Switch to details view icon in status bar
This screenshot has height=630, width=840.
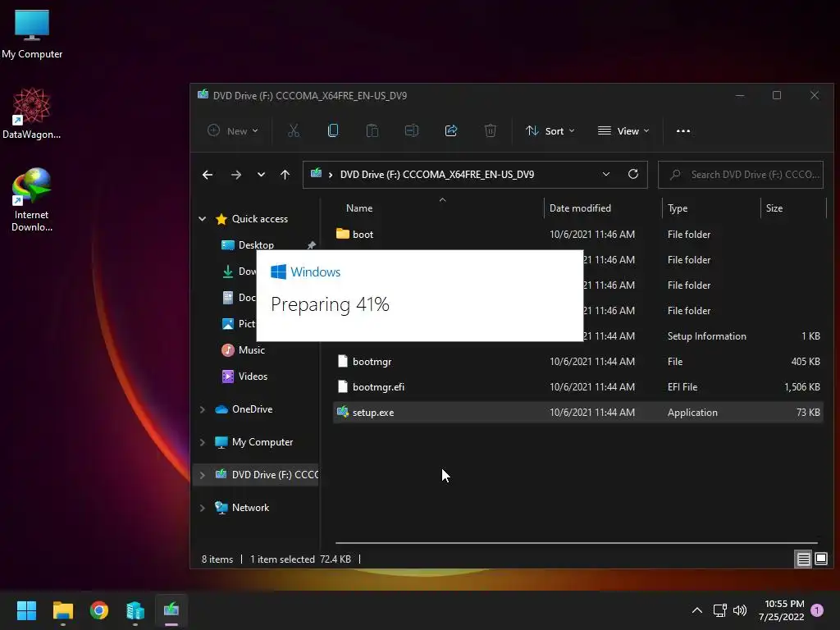click(804, 559)
